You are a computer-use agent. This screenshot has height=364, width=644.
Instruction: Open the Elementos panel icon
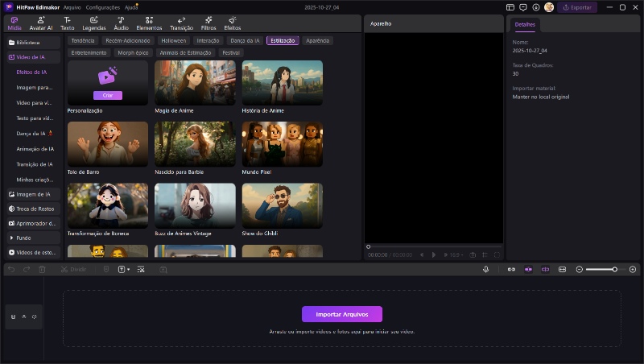(x=149, y=23)
